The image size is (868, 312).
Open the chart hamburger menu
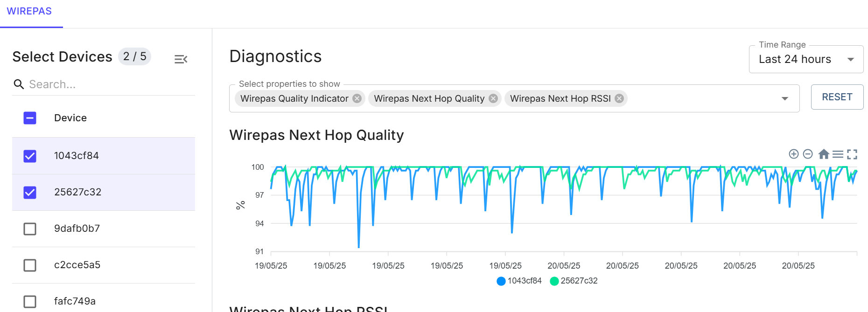tap(838, 154)
